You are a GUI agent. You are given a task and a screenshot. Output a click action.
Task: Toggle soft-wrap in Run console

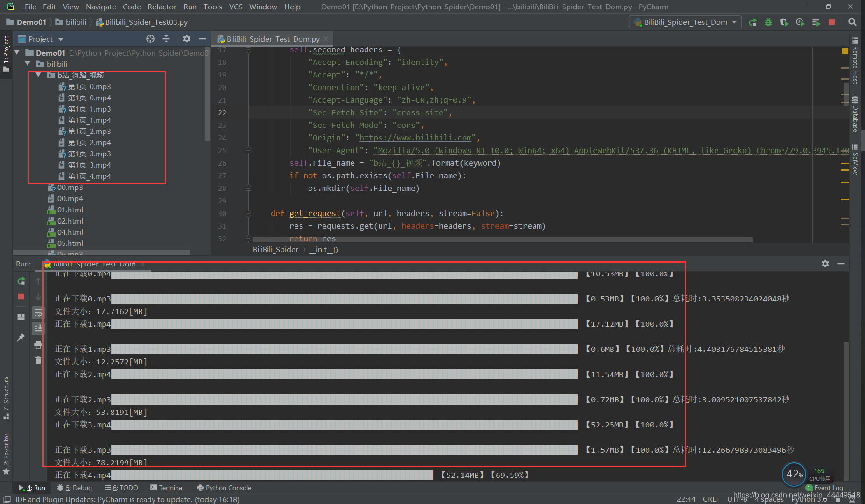38,313
